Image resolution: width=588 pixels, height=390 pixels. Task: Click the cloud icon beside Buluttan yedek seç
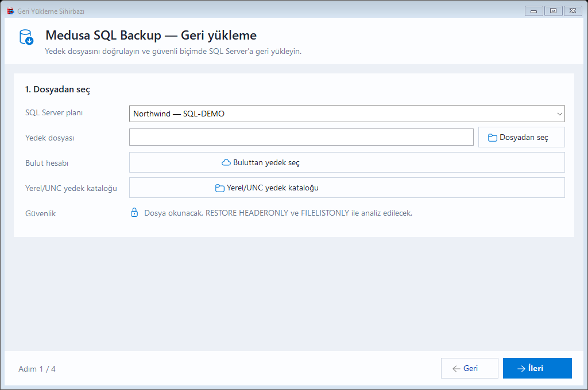tap(226, 162)
